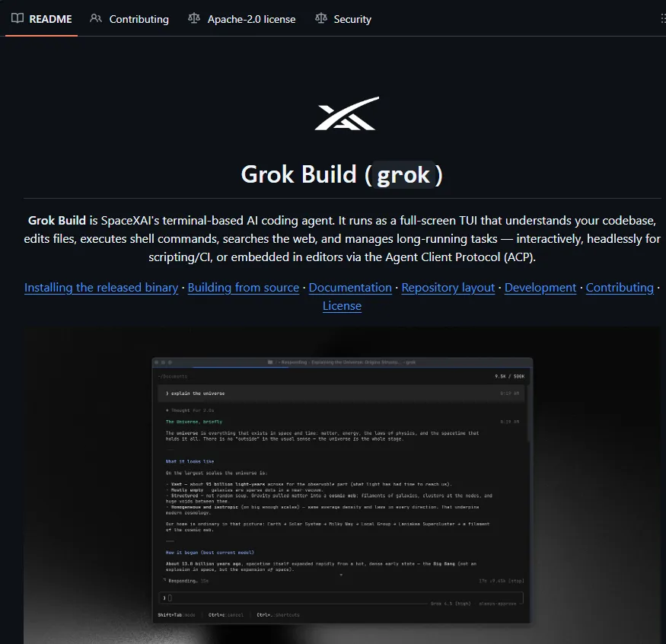The width and height of the screenshot is (666, 644).
Task: Jump to Repository layout link
Action: 448,288
